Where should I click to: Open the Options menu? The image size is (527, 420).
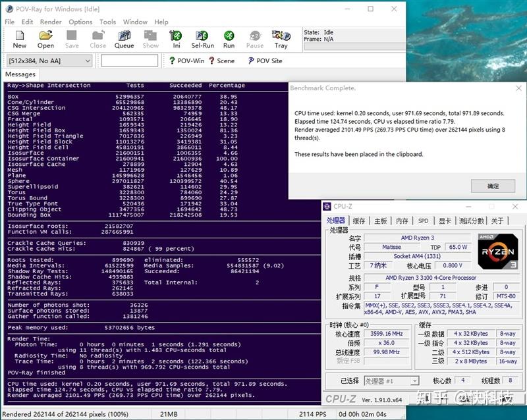[x=80, y=22]
